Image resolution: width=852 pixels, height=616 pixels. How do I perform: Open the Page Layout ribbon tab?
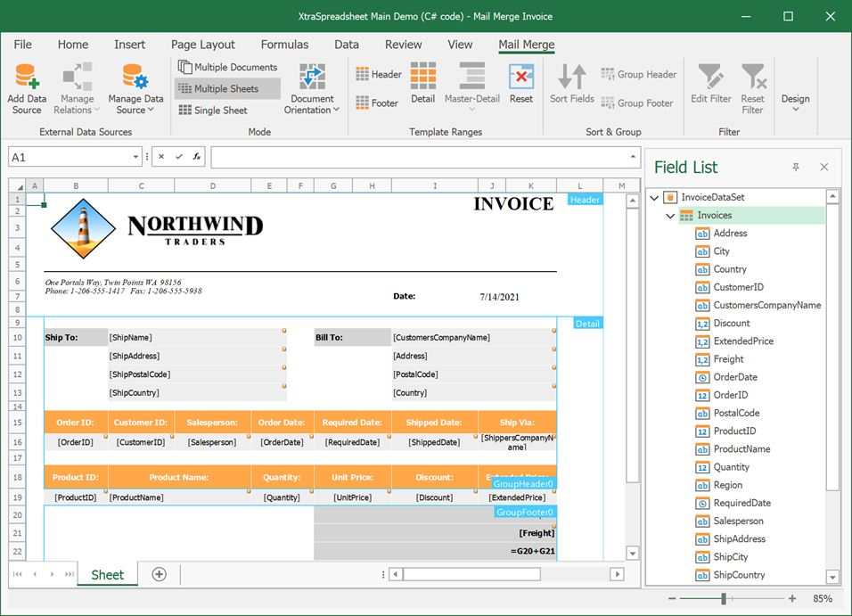(x=203, y=45)
